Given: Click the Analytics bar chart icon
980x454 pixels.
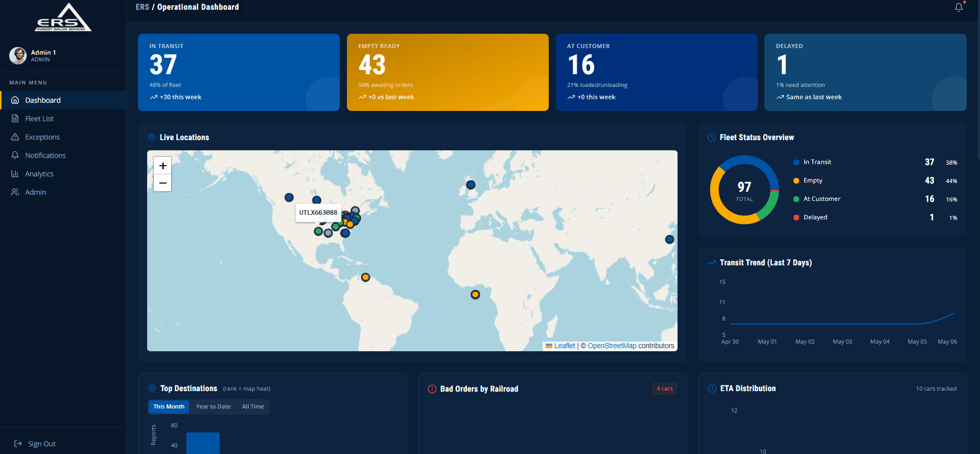Looking at the screenshot, I should coord(15,174).
